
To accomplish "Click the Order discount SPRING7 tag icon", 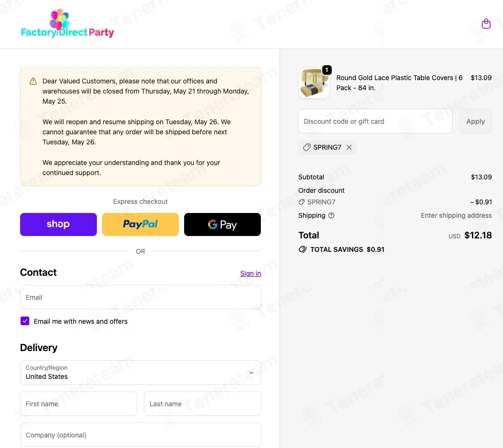I will pos(302,202).
